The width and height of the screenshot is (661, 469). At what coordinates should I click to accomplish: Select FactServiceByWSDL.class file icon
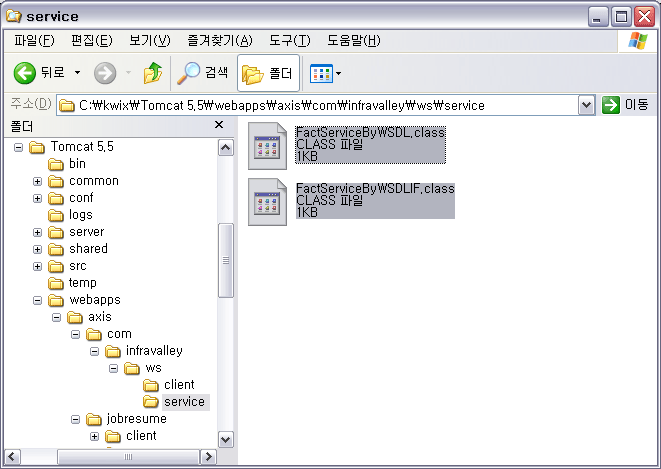tap(267, 144)
